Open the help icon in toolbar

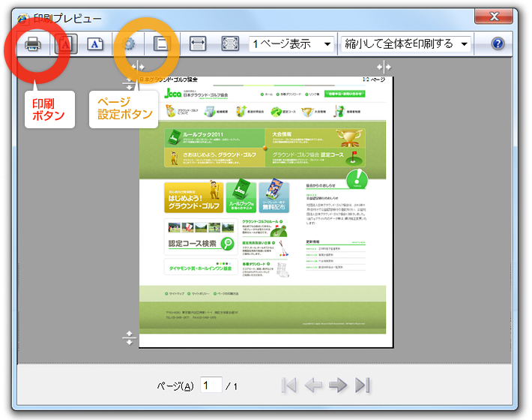coord(498,44)
